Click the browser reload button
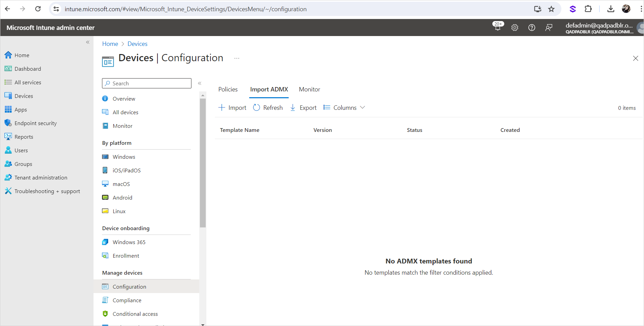 tap(38, 9)
